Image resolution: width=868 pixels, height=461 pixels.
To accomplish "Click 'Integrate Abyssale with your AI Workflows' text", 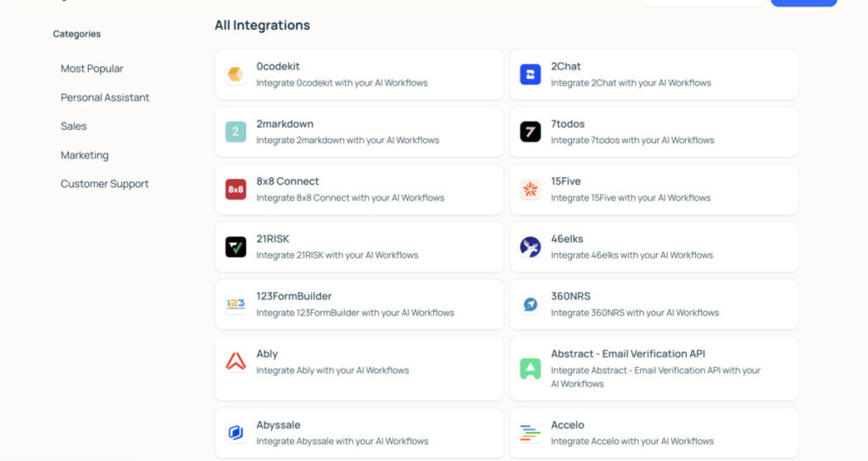I will point(342,441).
